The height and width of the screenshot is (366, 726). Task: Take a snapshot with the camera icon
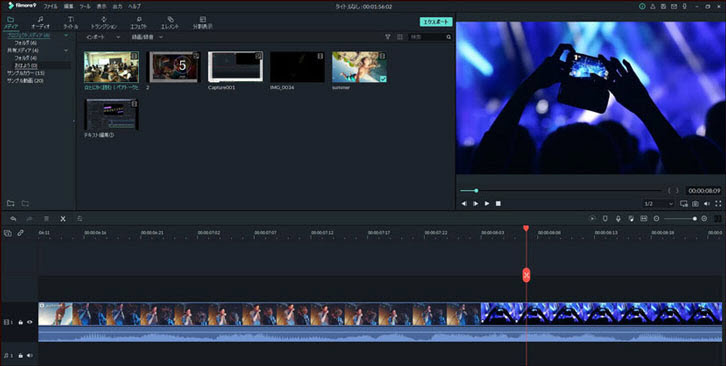tap(695, 204)
